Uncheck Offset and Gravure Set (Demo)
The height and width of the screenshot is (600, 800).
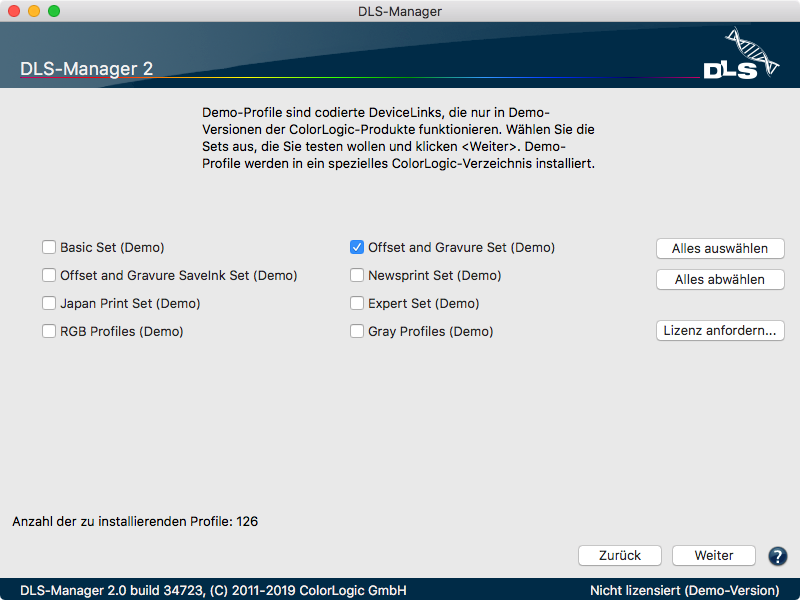[357, 247]
